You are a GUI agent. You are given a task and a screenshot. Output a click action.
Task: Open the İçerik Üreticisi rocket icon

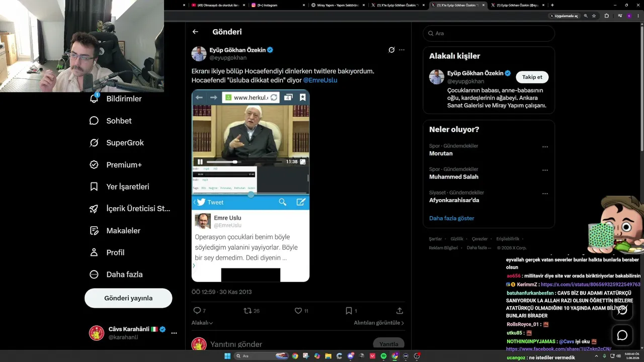tap(94, 209)
